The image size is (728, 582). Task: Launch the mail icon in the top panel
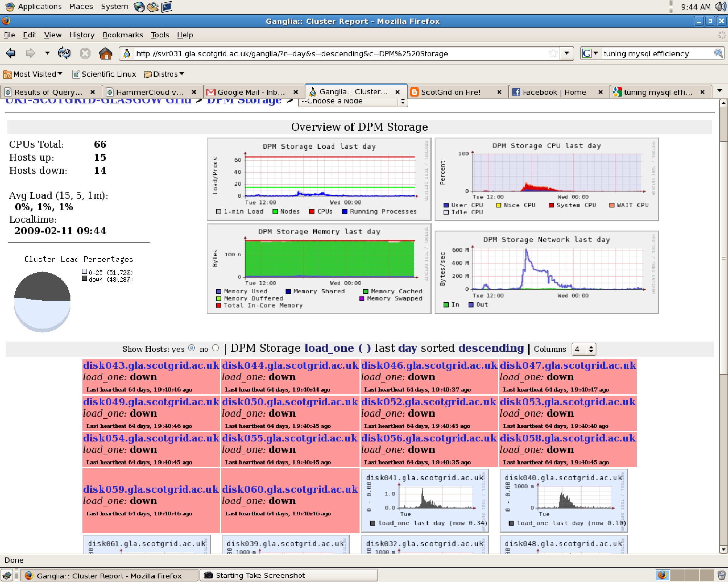[x=153, y=7]
